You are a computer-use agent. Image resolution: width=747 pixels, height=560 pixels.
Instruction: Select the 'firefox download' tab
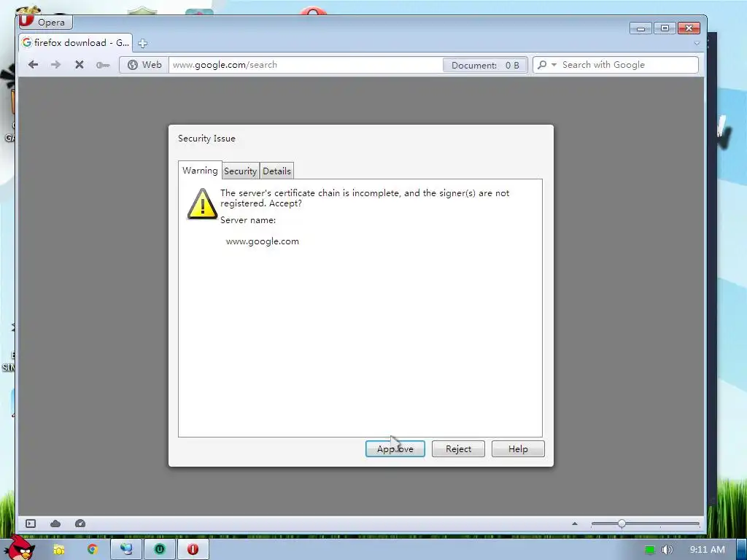coord(76,43)
